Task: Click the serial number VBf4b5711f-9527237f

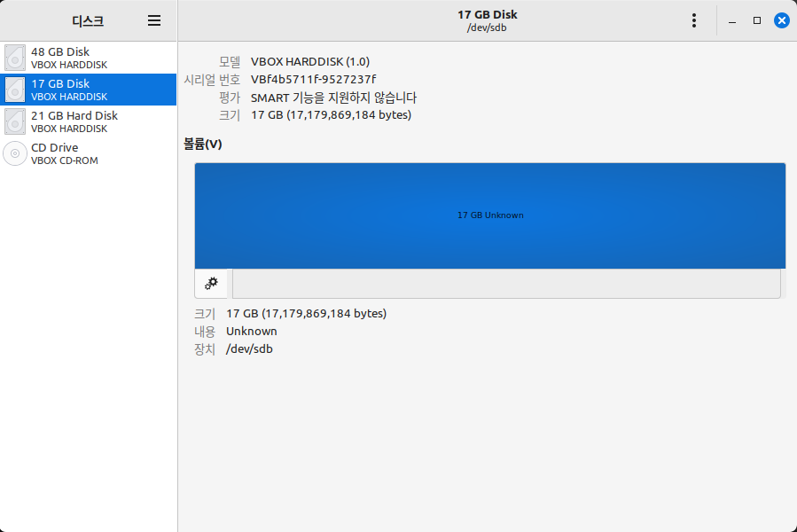Action: coord(313,79)
